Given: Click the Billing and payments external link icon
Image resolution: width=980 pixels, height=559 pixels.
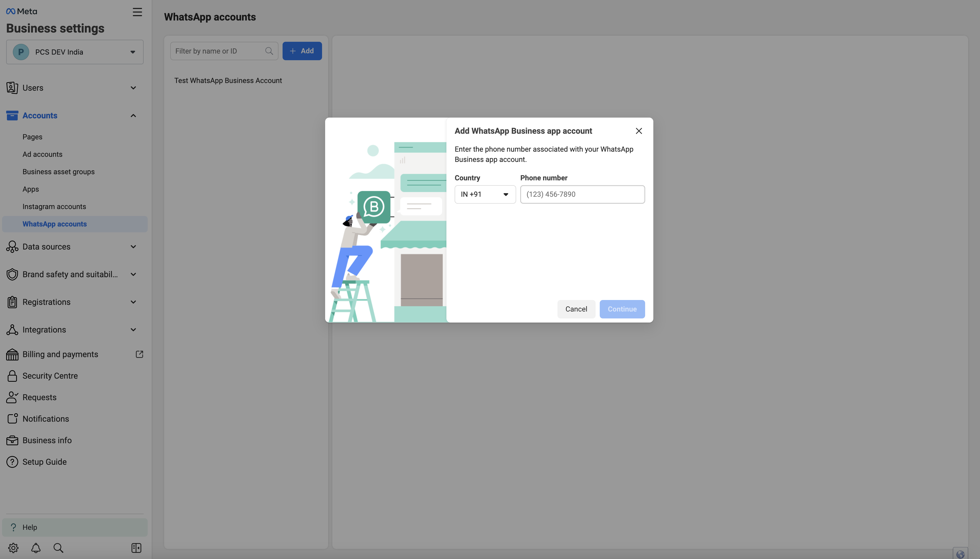Looking at the screenshot, I should (139, 354).
